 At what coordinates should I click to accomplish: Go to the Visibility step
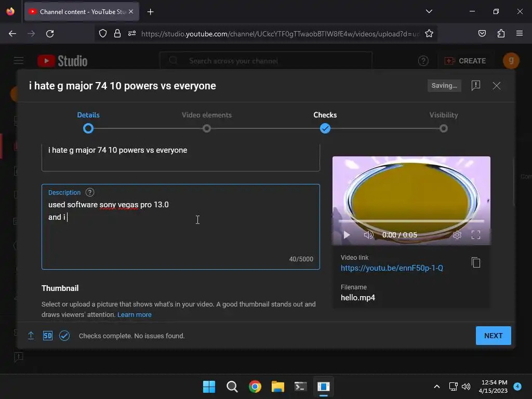(x=444, y=122)
